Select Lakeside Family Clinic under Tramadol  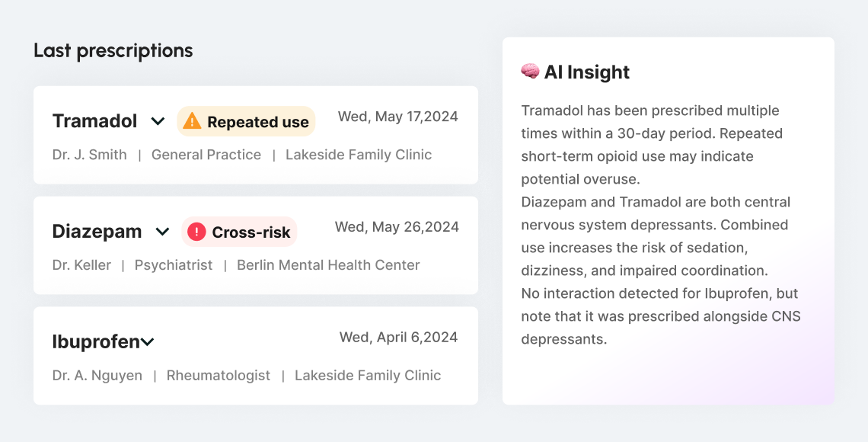(x=358, y=155)
